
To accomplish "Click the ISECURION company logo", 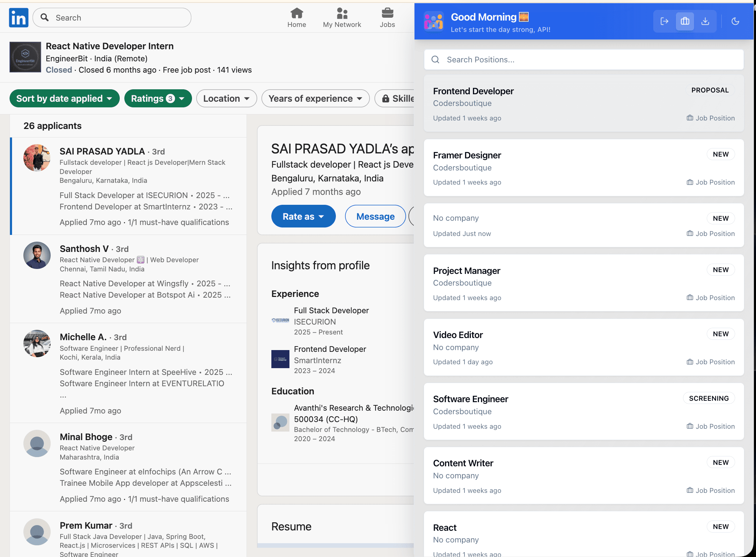I will pos(280,320).
